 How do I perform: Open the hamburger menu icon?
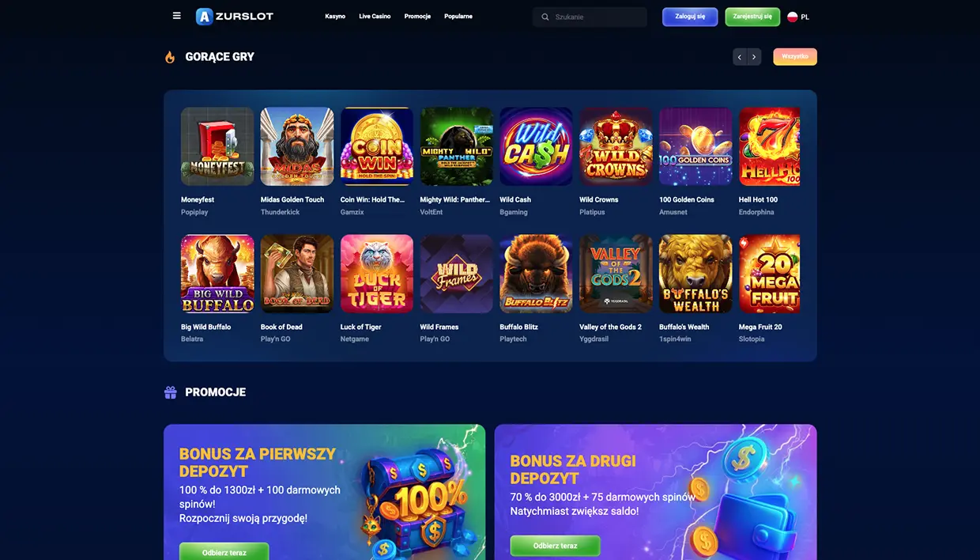coord(176,16)
